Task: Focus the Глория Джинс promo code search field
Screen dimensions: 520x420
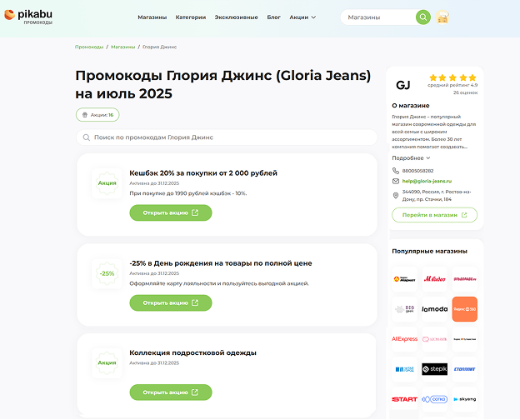Action: coord(227,137)
